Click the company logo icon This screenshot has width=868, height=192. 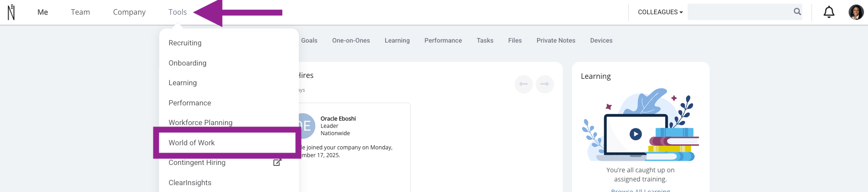click(11, 12)
